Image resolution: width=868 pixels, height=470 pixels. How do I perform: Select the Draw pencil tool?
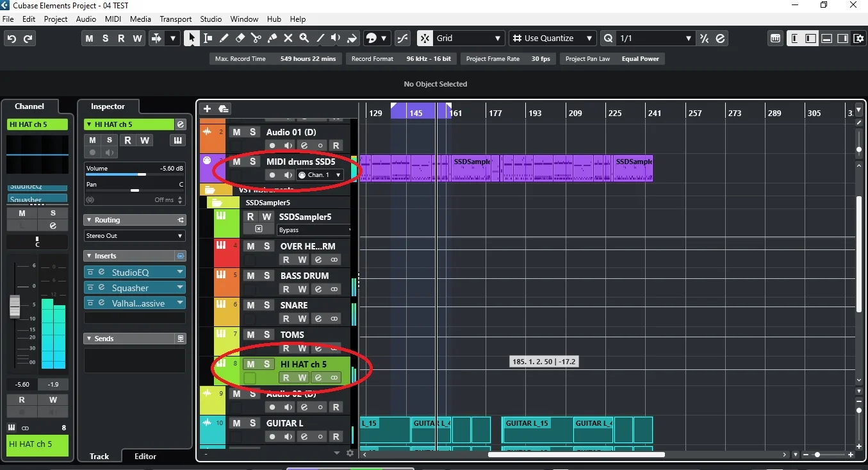point(224,38)
